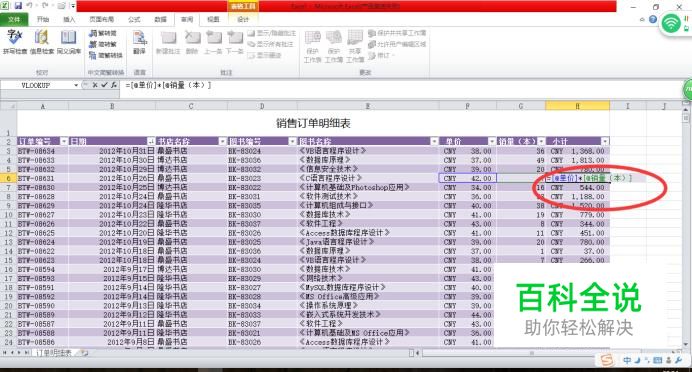The width and height of the screenshot is (692, 372).
Task: Open the 订单编号 column filter dropdown
Action: [64, 141]
